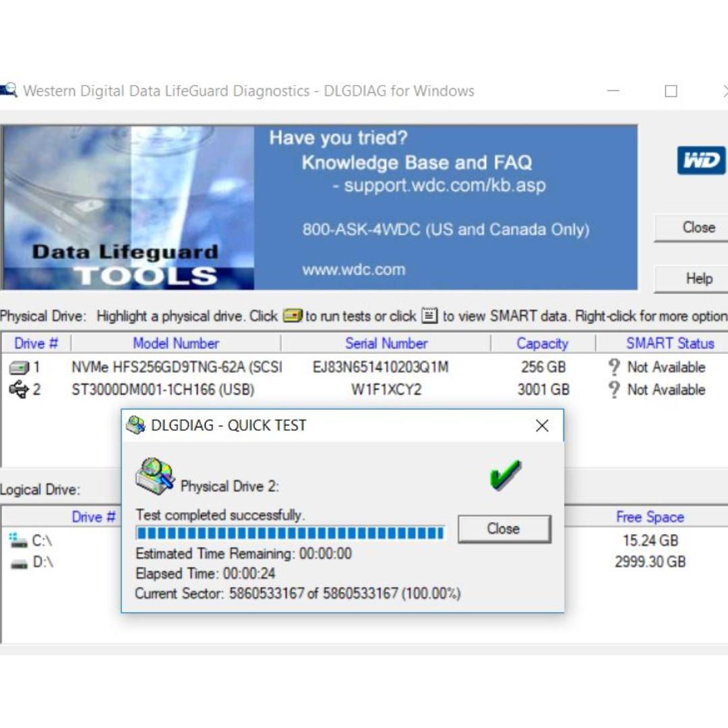Image resolution: width=728 pixels, height=728 pixels.
Task: Click the quick test progress bar
Action: pos(291,533)
